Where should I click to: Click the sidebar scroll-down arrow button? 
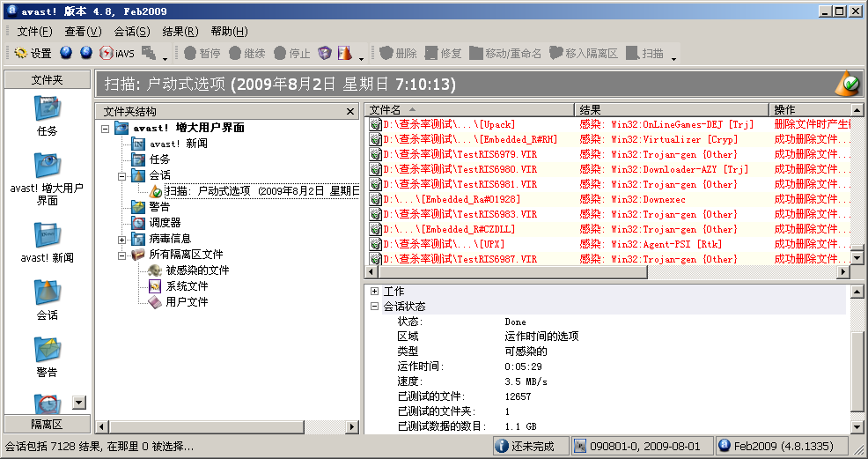pyautogui.click(x=79, y=403)
